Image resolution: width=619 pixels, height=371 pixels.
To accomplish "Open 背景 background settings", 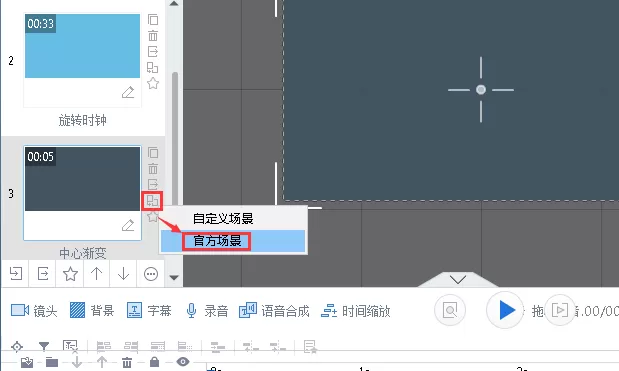I will [x=92, y=311].
